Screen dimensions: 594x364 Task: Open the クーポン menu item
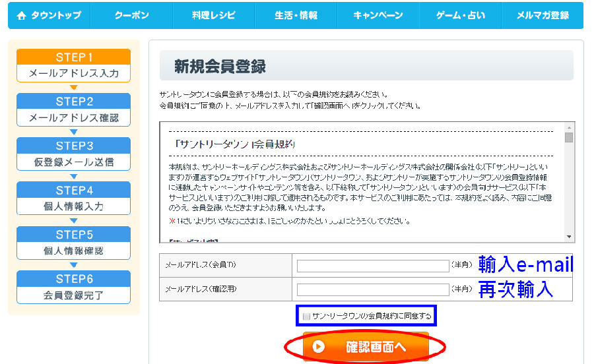click(x=131, y=16)
